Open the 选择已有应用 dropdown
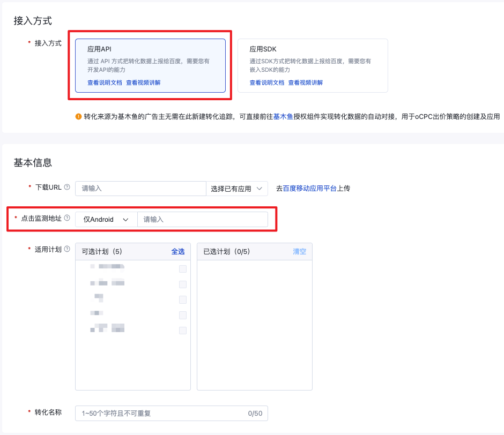504x435 pixels. (x=236, y=189)
